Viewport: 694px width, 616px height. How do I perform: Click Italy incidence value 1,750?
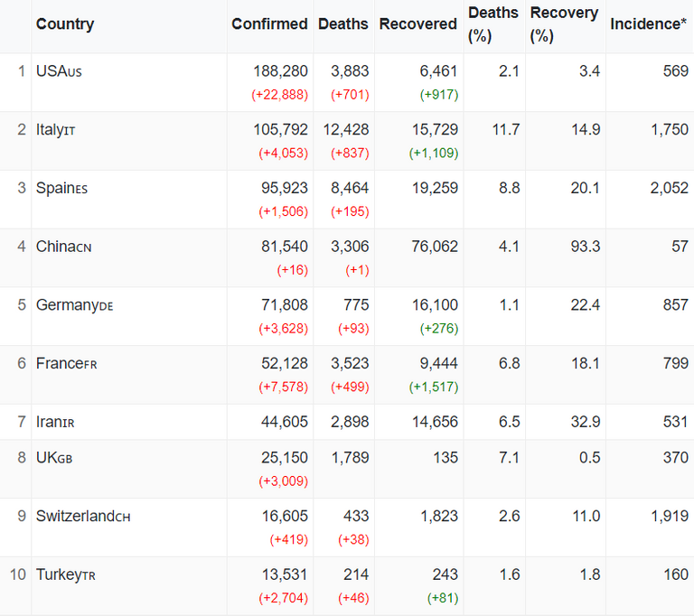point(670,130)
